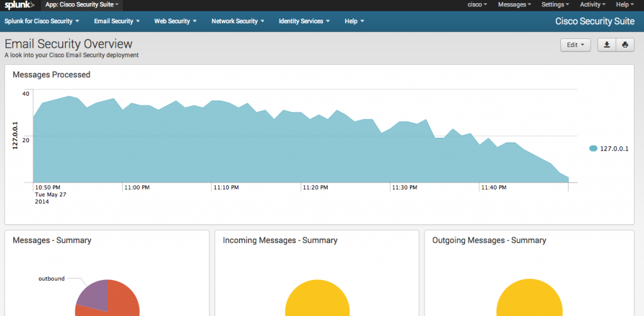This screenshot has width=644, height=316.
Task: Open the Activity menu
Action: click(593, 5)
